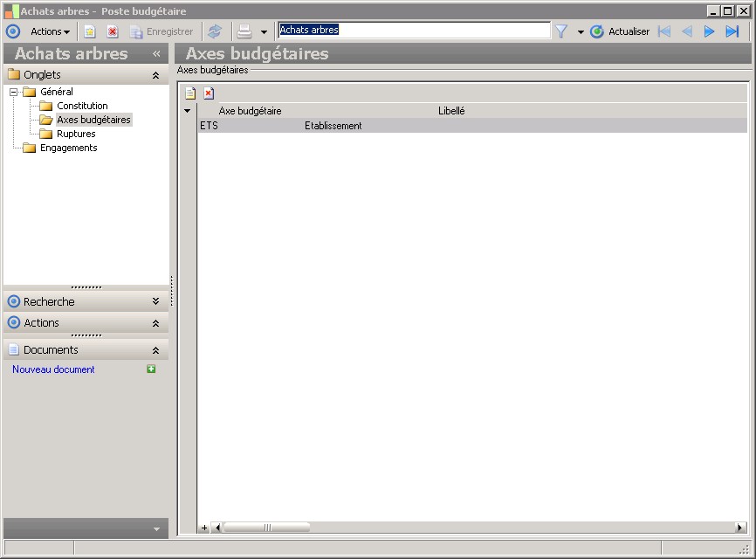Collapse the left panel with double chevron
756x559 pixels.
point(156,53)
